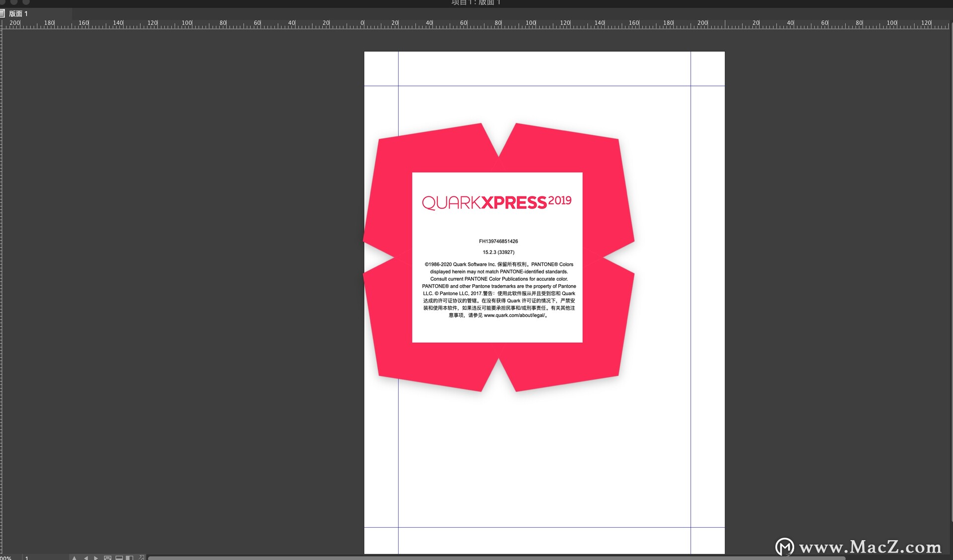Click the page number field showing 1
Image resolution: width=953 pixels, height=560 pixels.
(x=45, y=558)
